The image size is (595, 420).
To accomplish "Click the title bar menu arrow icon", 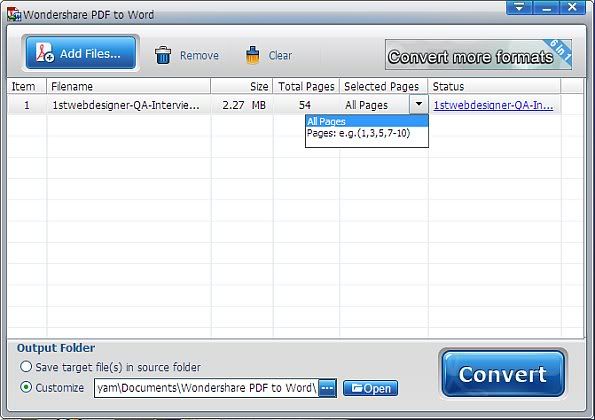I will click(519, 7).
